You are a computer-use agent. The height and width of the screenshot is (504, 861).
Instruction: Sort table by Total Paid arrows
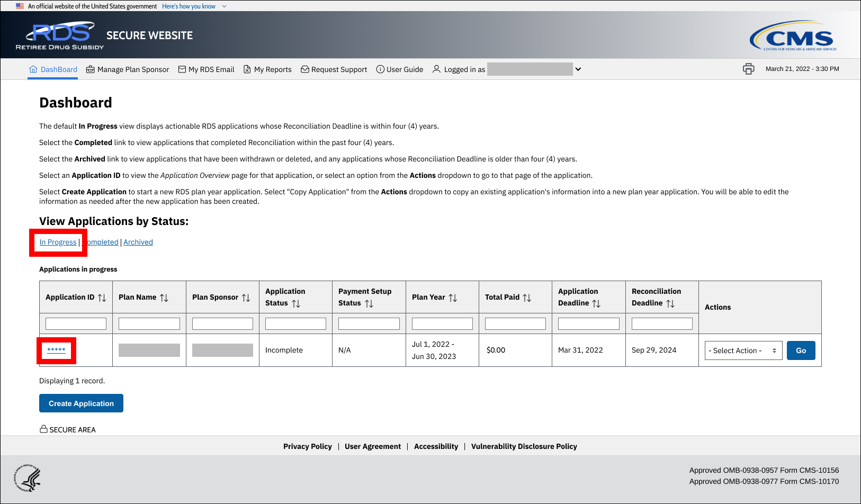[527, 298]
